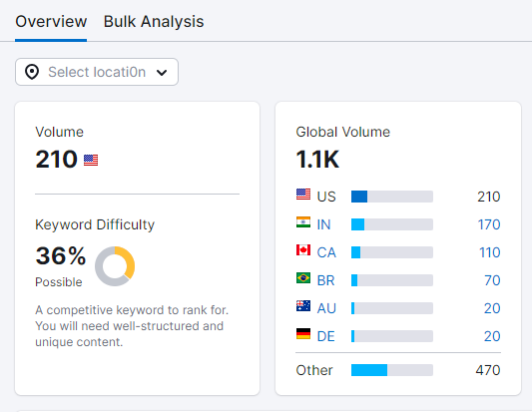Click the Keyword Difficulty donut chart
The width and height of the screenshot is (532, 412).
(x=115, y=266)
